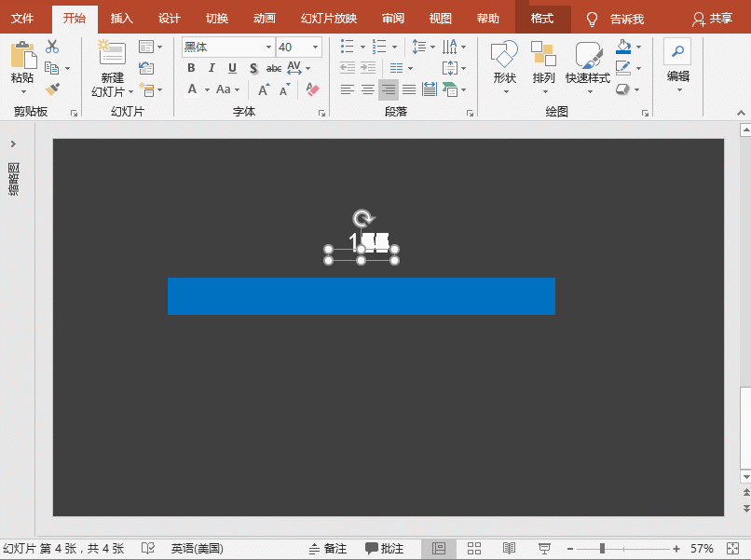Click the 英语(美国) language indicator
Screen dimensions: 751x560
198,549
